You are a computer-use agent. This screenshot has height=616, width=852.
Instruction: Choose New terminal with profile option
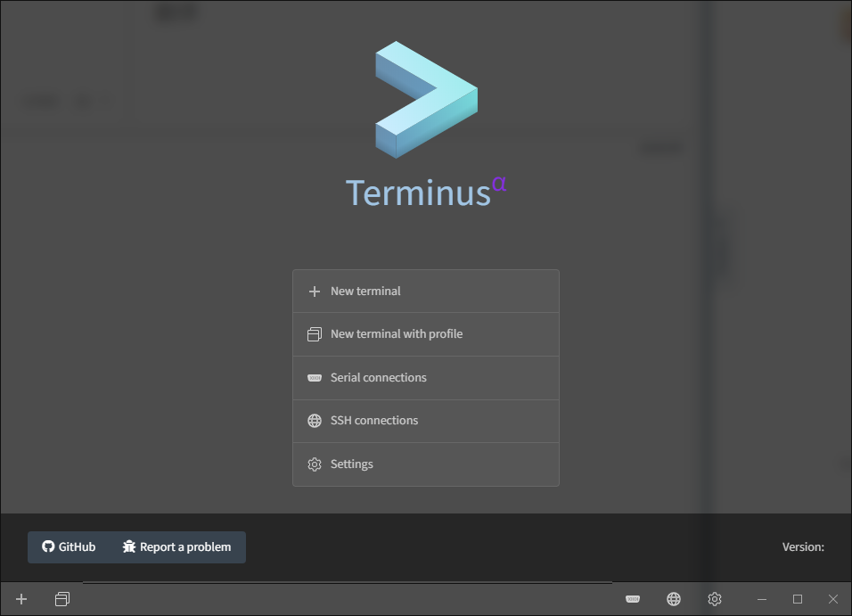click(425, 333)
